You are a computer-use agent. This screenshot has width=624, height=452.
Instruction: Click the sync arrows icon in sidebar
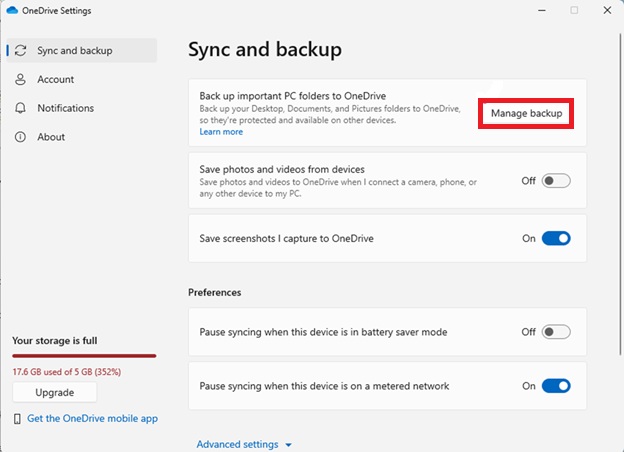click(x=20, y=51)
